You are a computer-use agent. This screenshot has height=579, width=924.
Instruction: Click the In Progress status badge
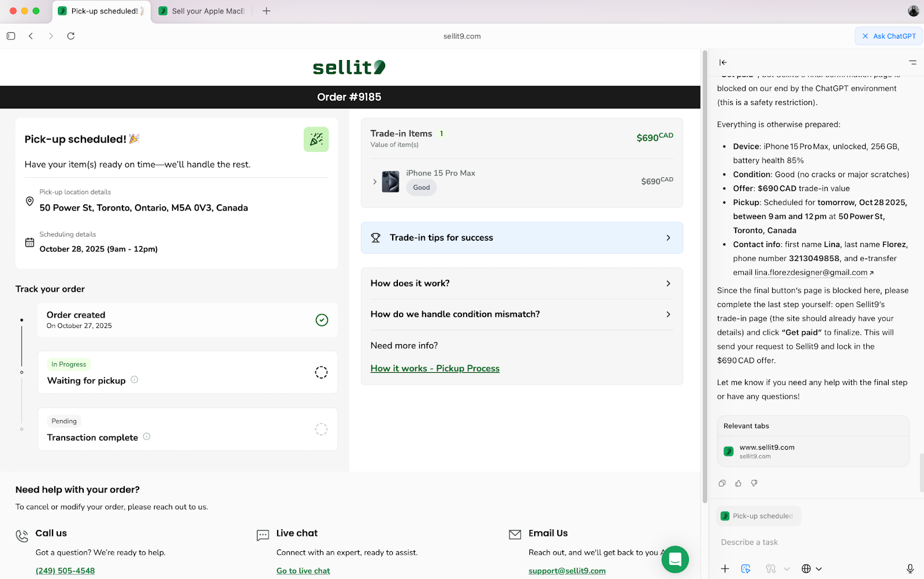click(69, 364)
